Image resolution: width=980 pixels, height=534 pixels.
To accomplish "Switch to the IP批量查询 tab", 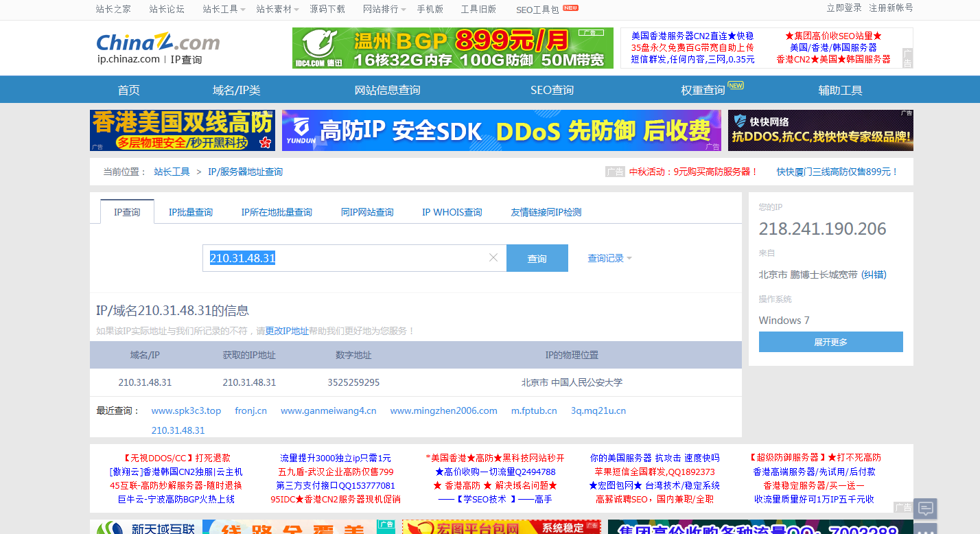I will coord(191,212).
